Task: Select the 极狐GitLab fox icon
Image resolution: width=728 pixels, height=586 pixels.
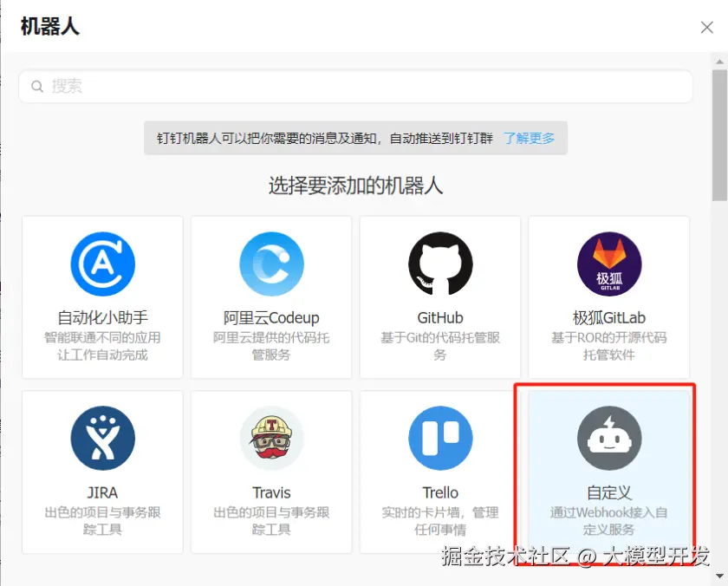Action: point(609,264)
